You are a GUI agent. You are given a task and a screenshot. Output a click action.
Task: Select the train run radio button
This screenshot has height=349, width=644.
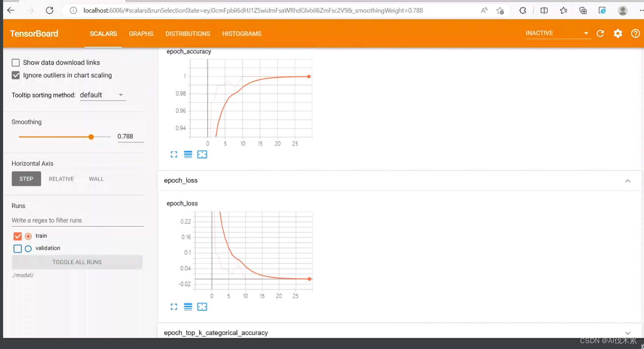tap(28, 236)
